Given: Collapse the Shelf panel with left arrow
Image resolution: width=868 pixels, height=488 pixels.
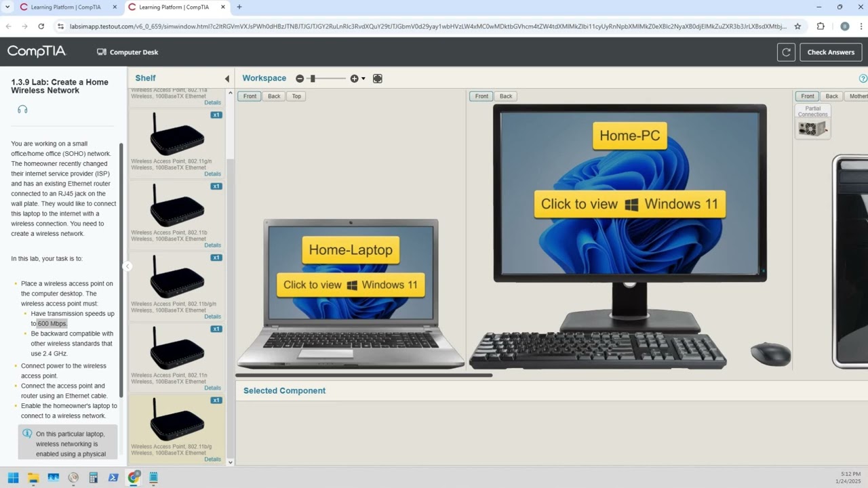Looking at the screenshot, I should click(x=226, y=79).
